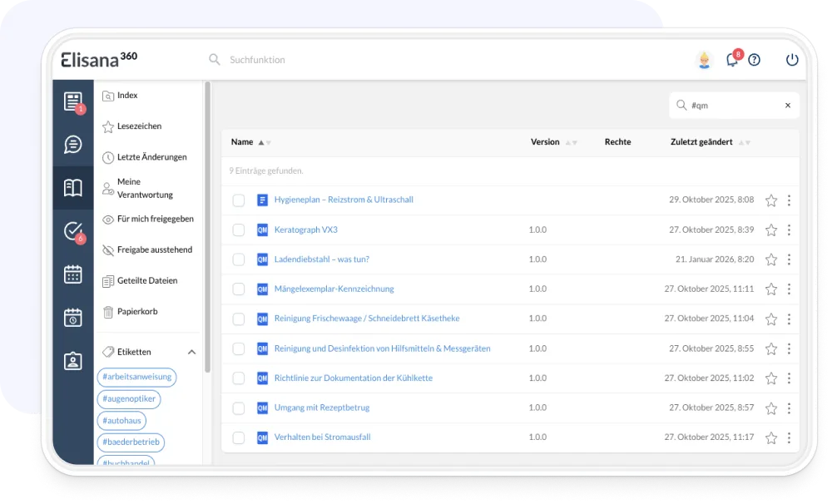Open the calendar grid icon in the sidebar
This screenshot has height=504, width=832.
coord(72,274)
